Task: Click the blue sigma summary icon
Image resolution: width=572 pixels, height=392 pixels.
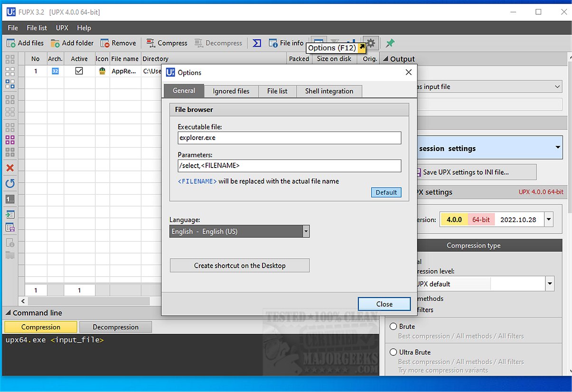Action: [257, 43]
